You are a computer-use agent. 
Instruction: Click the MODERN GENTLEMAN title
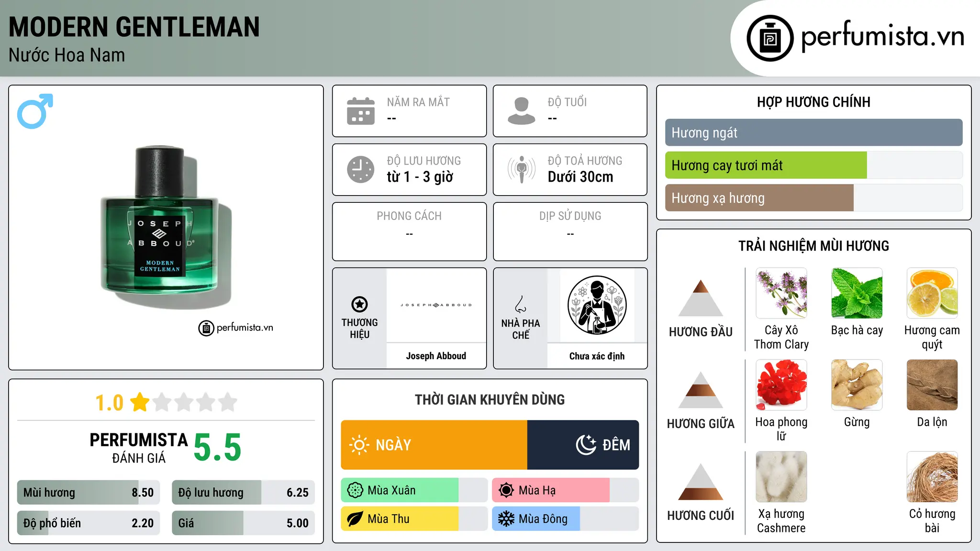[x=134, y=27]
